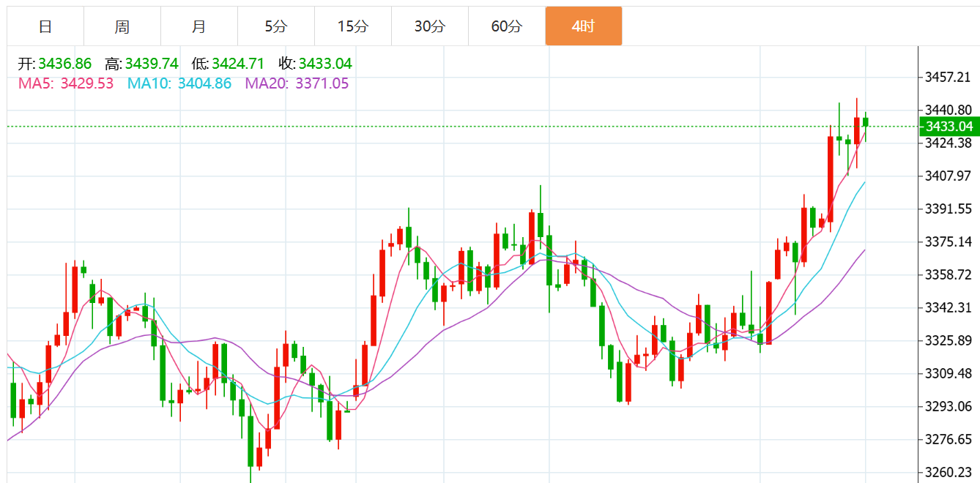Choose the 60分 timeframe tab
This screenshot has height=483, width=980.
pos(507,26)
